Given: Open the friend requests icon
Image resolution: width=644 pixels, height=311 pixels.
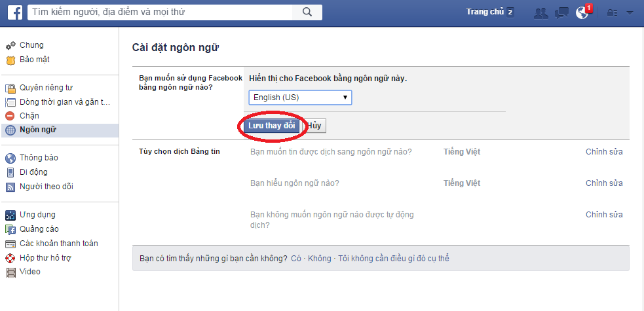Looking at the screenshot, I should pyautogui.click(x=541, y=13).
